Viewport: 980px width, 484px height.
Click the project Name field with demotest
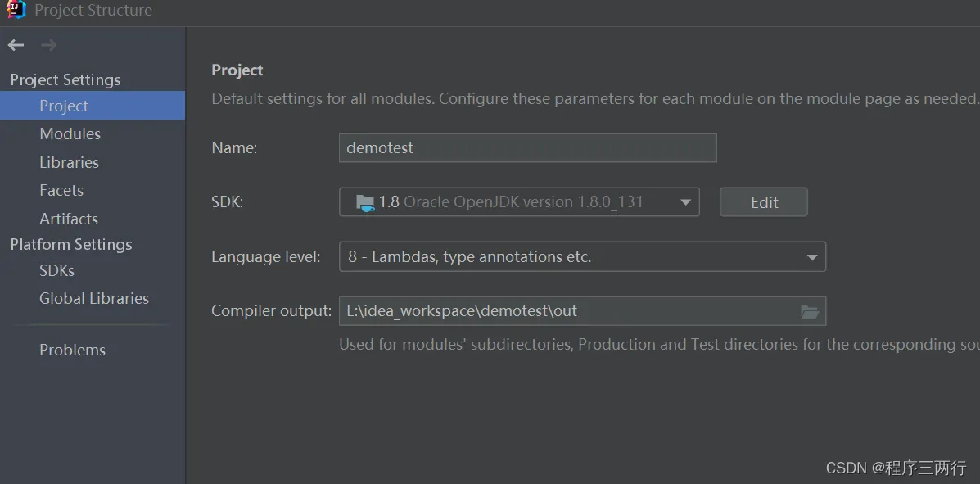pyautogui.click(x=527, y=147)
